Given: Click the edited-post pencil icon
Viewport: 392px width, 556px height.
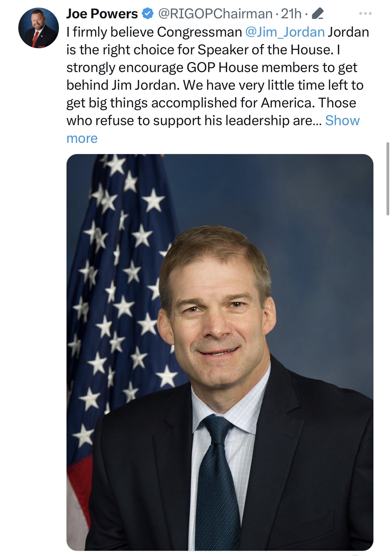Looking at the screenshot, I should (x=318, y=14).
